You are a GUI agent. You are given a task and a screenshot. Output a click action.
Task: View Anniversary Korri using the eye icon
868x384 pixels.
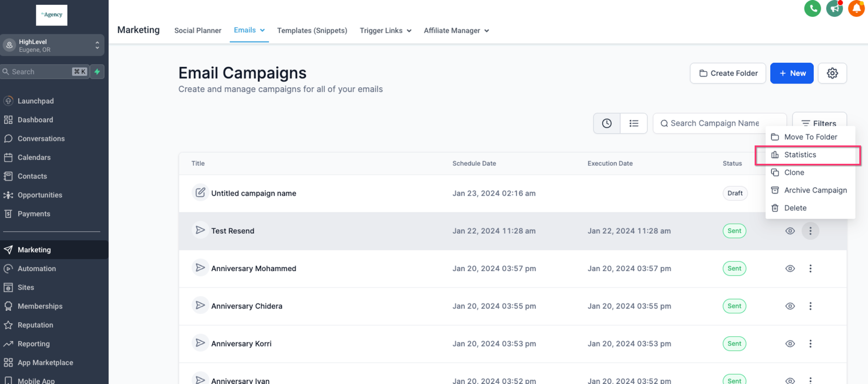(790, 344)
